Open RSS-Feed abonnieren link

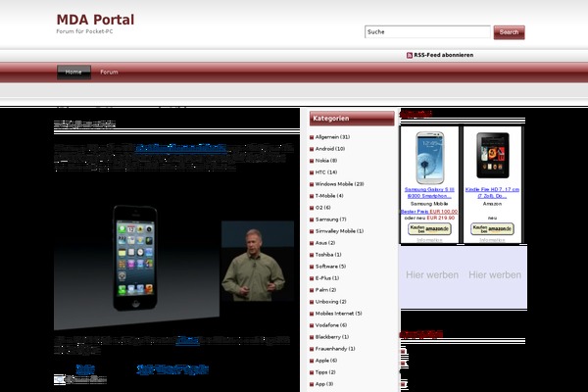point(443,55)
